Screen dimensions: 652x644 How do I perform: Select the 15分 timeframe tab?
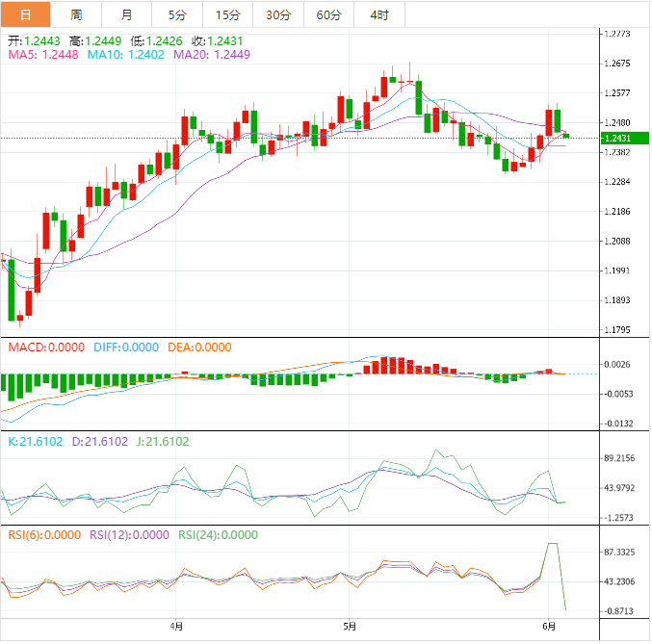228,14
